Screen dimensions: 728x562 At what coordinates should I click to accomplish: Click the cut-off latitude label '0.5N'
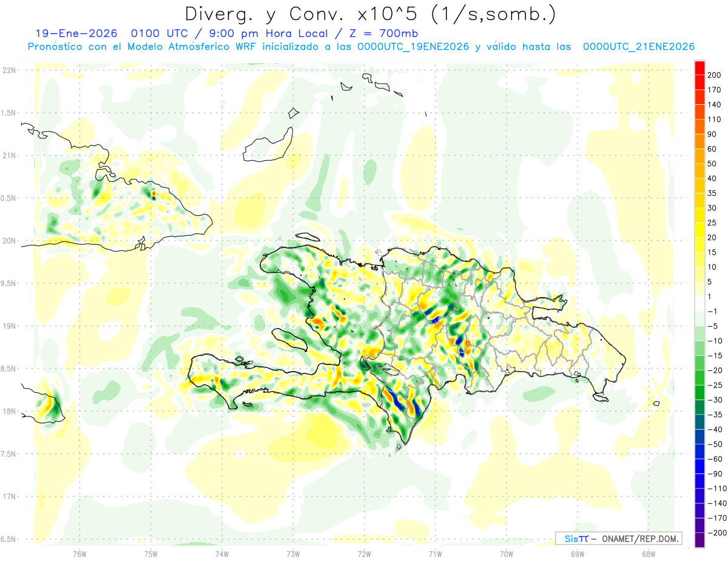click(x=8, y=198)
